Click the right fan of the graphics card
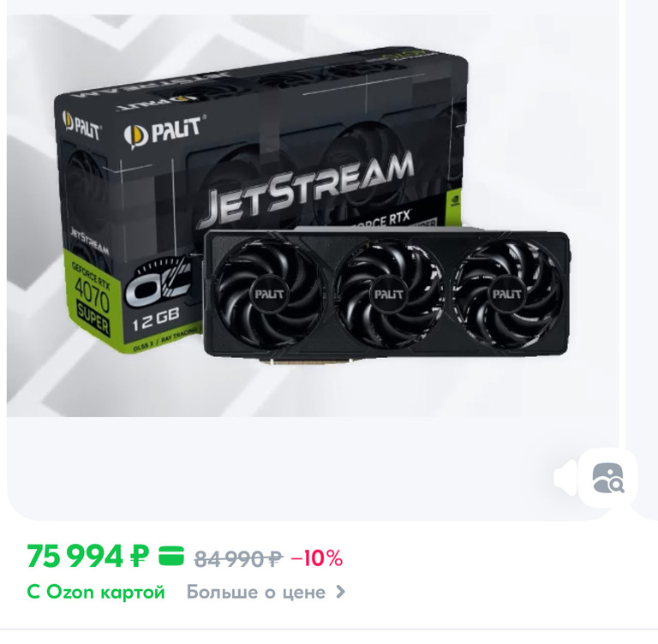 [x=507, y=295]
